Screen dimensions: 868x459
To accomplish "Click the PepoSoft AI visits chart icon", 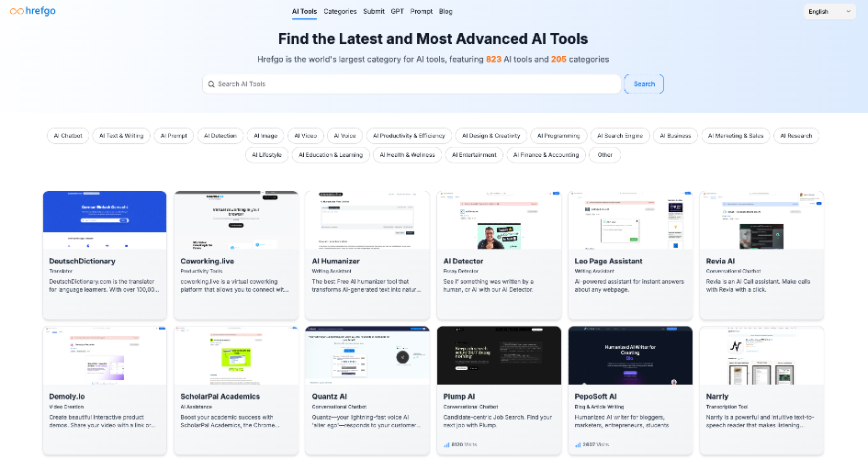I will click(x=578, y=444).
